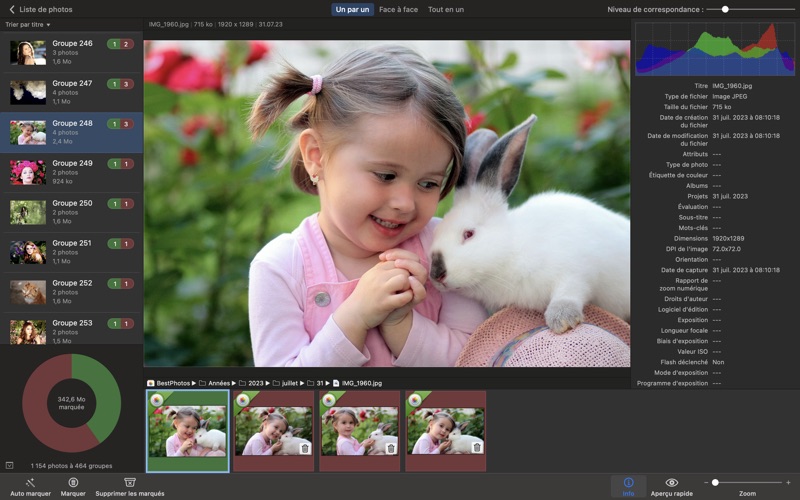Select the third red-marked thumbnail

tap(360, 431)
